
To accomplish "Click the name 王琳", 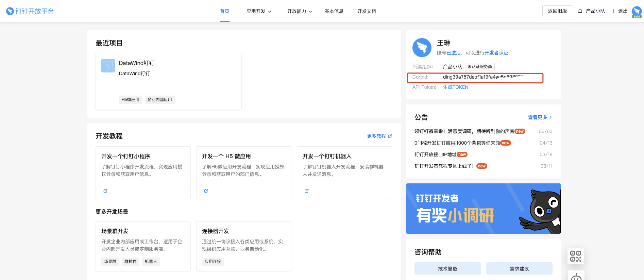I will 444,43.
